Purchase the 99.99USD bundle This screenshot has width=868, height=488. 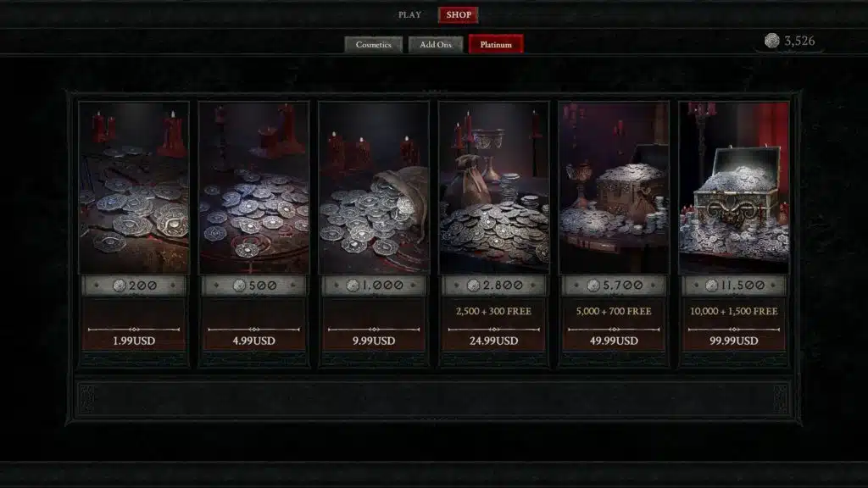pyautogui.click(x=733, y=341)
